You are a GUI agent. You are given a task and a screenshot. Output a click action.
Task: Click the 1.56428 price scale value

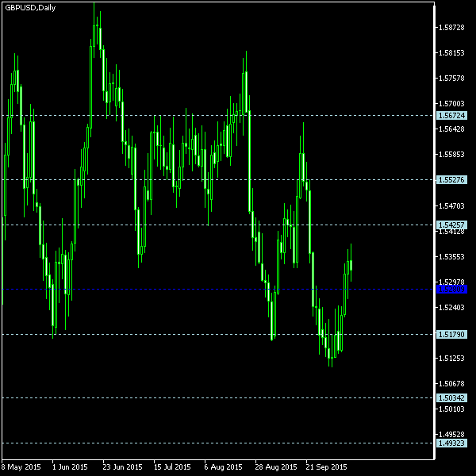click(x=451, y=129)
